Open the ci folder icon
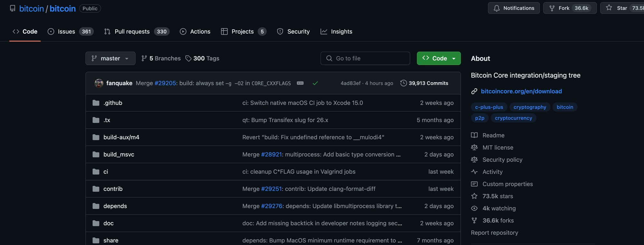Image resolution: width=644 pixels, height=245 pixels. click(96, 171)
